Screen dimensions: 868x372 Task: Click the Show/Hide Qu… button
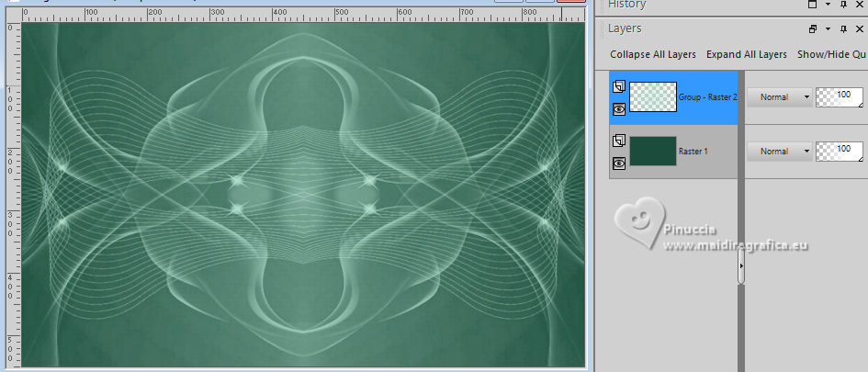click(831, 54)
